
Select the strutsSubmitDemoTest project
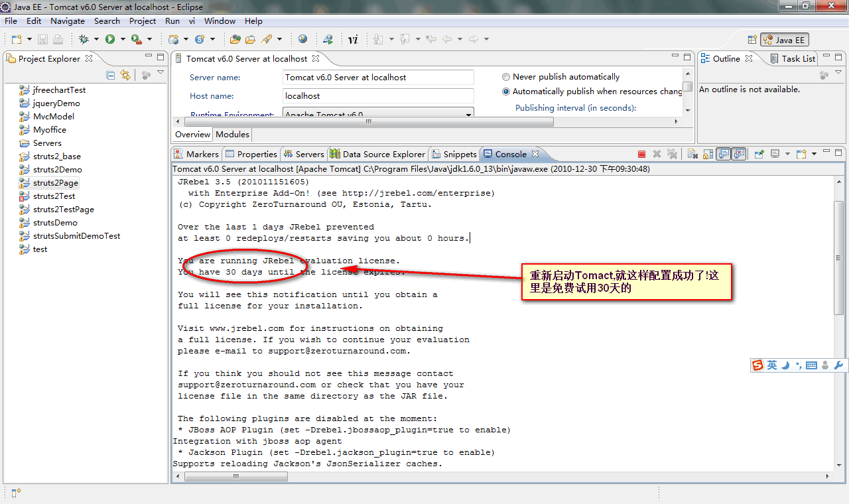pos(70,236)
